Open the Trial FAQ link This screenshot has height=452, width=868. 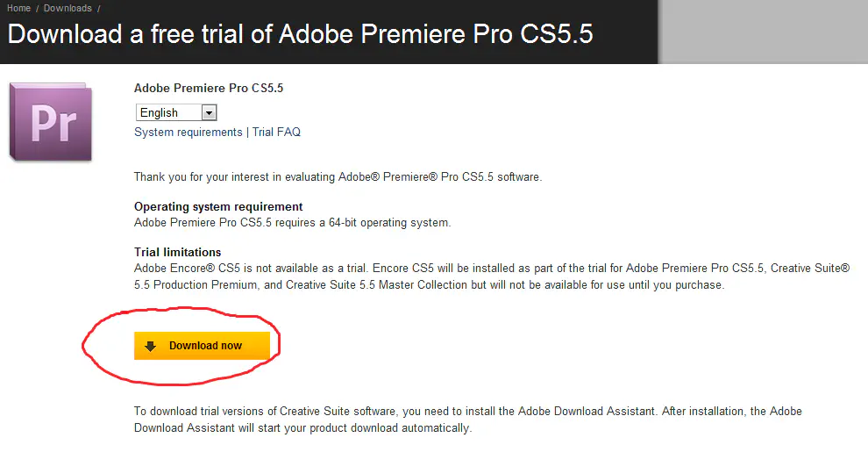(276, 133)
